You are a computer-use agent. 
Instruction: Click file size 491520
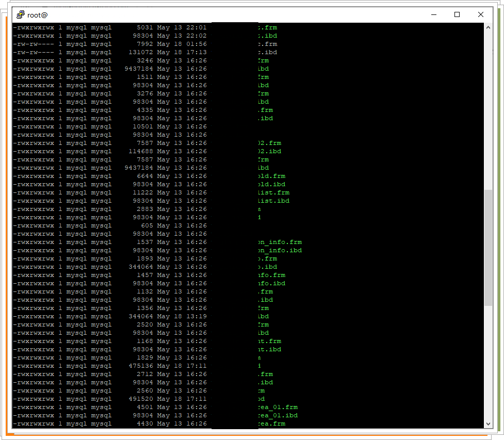(x=141, y=399)
